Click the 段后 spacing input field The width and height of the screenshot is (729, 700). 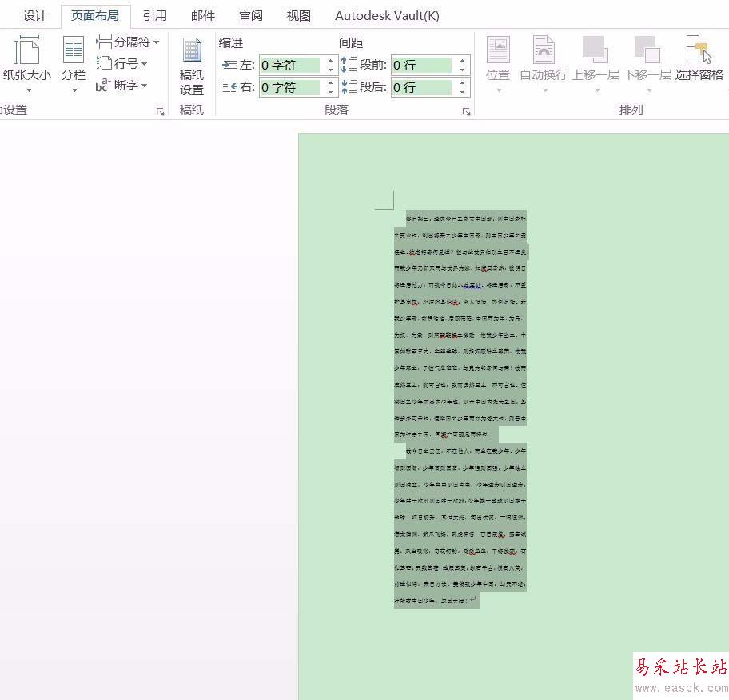[422, 87]
